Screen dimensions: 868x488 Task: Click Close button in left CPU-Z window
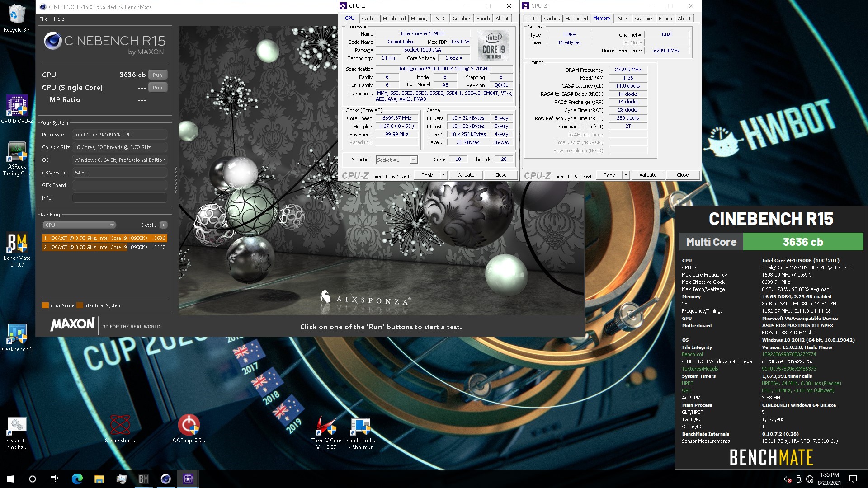[x=500, y=175]
